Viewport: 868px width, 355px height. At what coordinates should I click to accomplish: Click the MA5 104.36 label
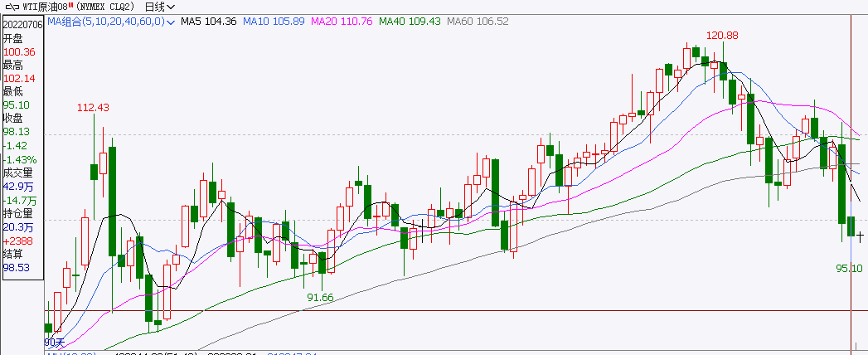209,22
